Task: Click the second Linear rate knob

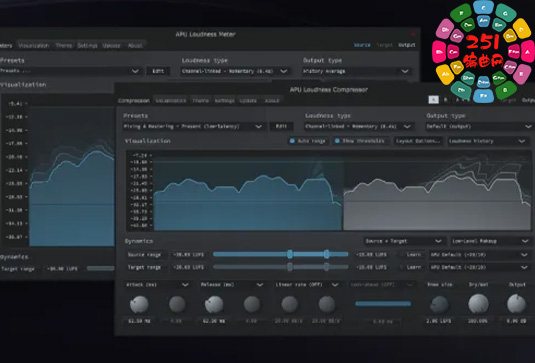Action: 327,304
